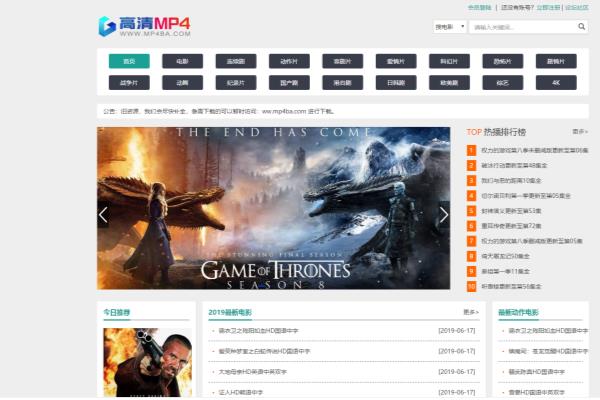Open the rank 1 title in hot ranking

click(x=535, y=150)
